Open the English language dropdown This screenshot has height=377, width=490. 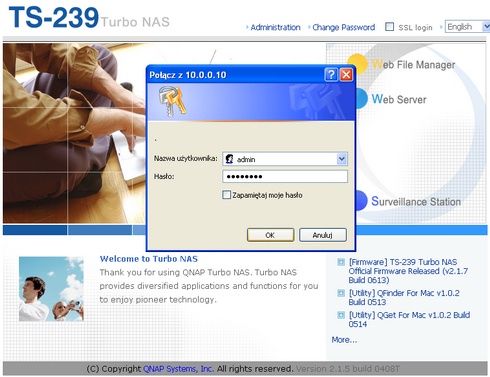(467, 27)
